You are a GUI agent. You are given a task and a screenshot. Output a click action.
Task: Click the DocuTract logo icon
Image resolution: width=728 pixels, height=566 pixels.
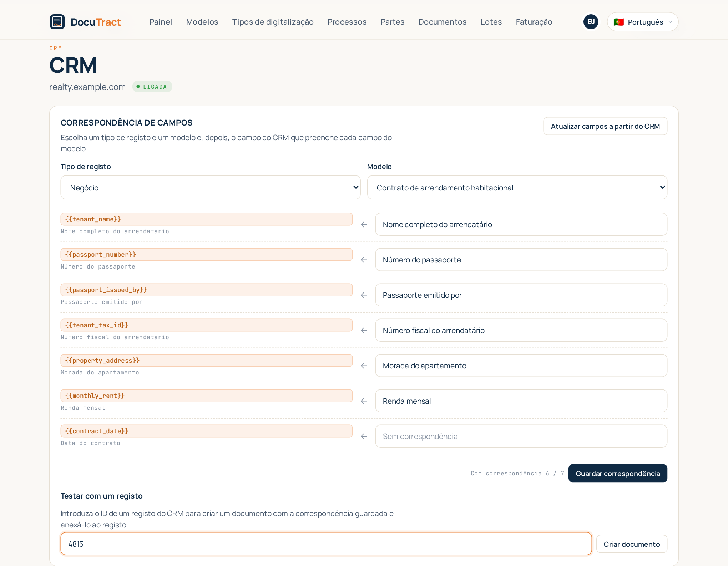57,22
